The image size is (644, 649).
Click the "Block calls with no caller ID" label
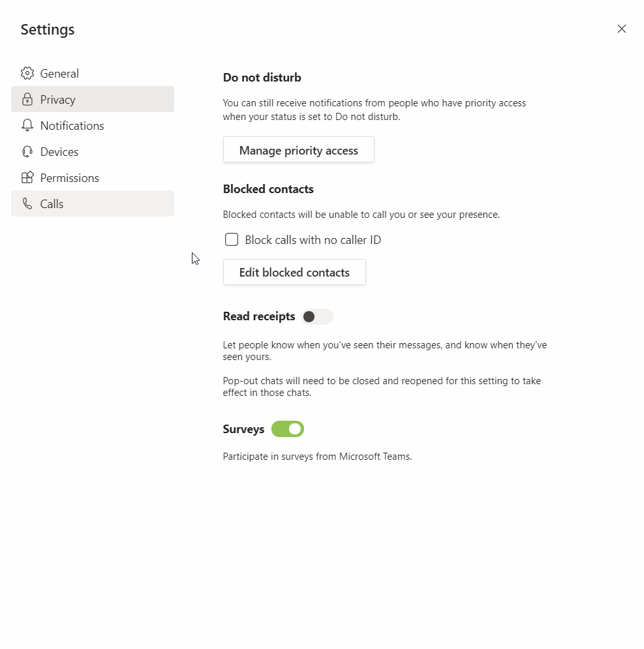[x=313, y=240]
